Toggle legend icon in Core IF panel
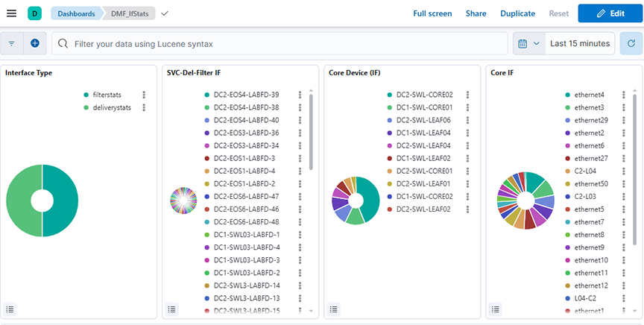The height and width of the screenshot is (325, 644). click(x=496, y=309)
